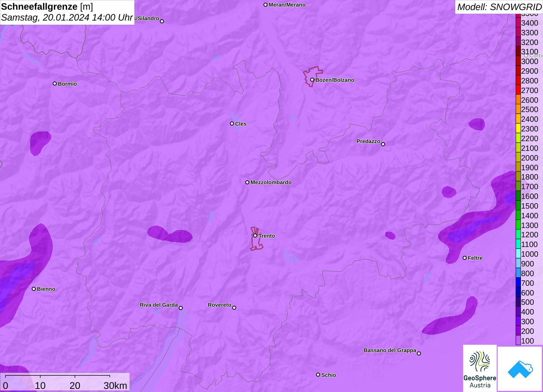Click the Bozen/Bolzano city marker
543x392 pixels.
point(312,80)
